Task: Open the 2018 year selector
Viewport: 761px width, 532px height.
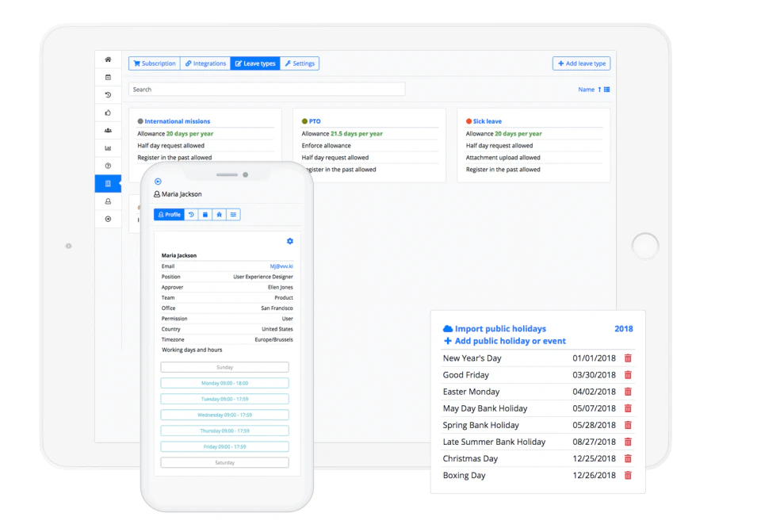Action: click(x=624, y=328)
